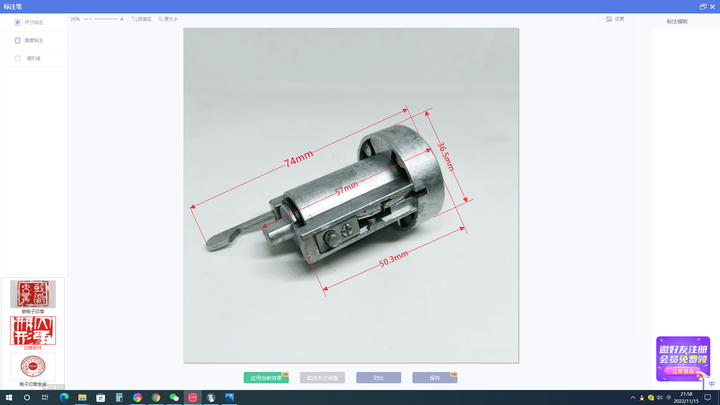720x405 pixels.
Task: Click the gray cancel-adjustment button
Action: click(322, 377)
